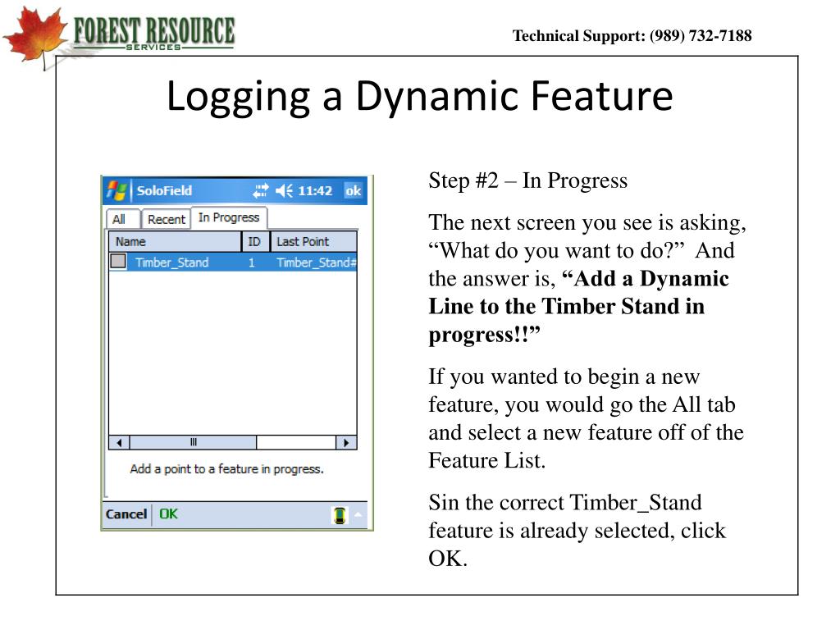Click the horizontal scrollbar thumb
This screenshot has height=630, width=840.
[x=193, y=442]
